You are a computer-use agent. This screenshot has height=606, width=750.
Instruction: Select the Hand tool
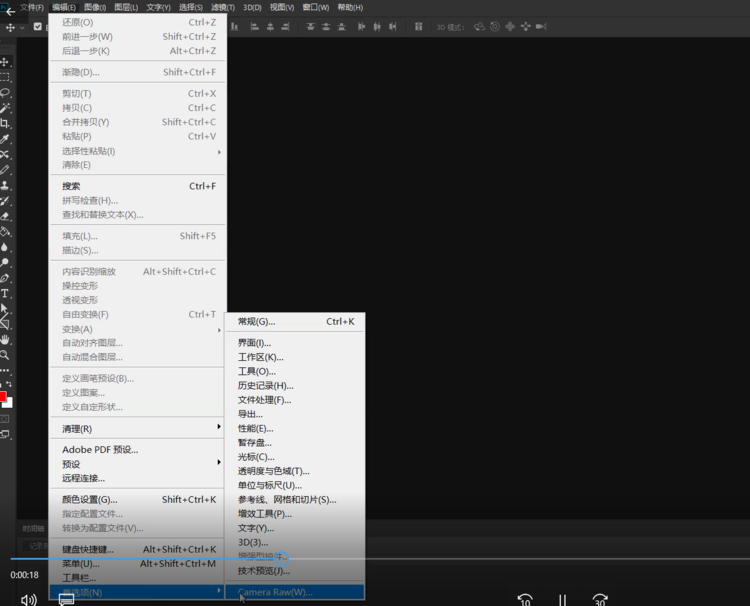click(5, 340)
